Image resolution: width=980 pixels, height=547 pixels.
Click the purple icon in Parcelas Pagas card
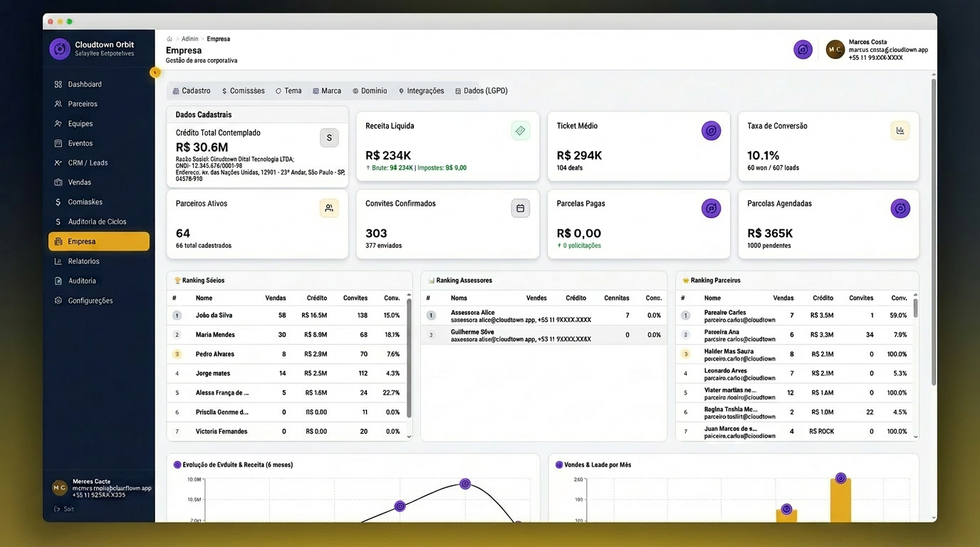tap(711, 209)
